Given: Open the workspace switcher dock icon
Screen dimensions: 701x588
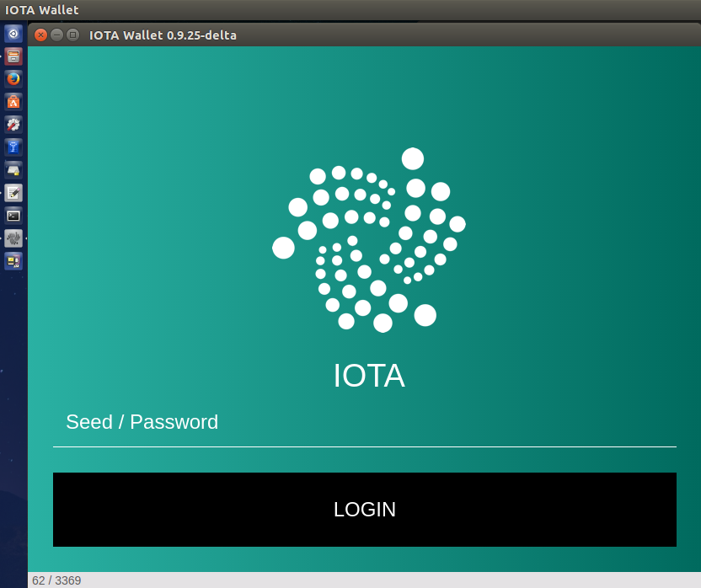Looking at the screenshot, I should point(13,262).
